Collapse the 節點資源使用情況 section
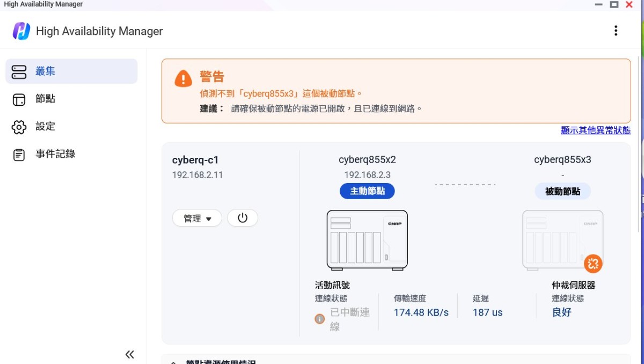Image resolution: width=644 pixels, height=364 pixels. click(x=173, y=362)
